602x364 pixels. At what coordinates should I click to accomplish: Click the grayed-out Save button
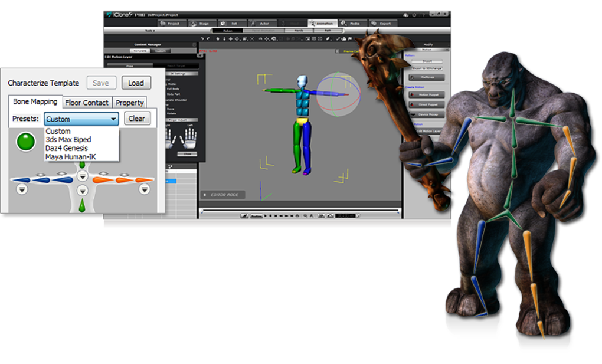pyautogui.click(x=101, y=83)
